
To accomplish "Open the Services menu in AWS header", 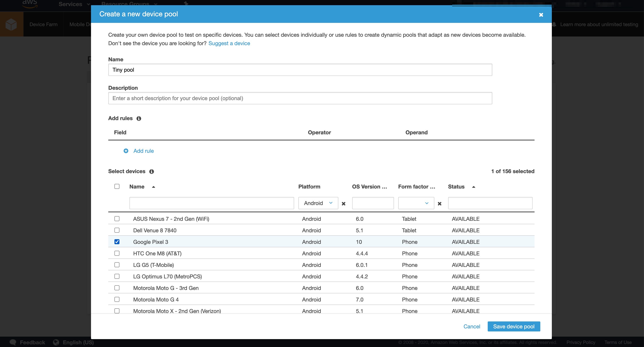I will pos(74,4).
